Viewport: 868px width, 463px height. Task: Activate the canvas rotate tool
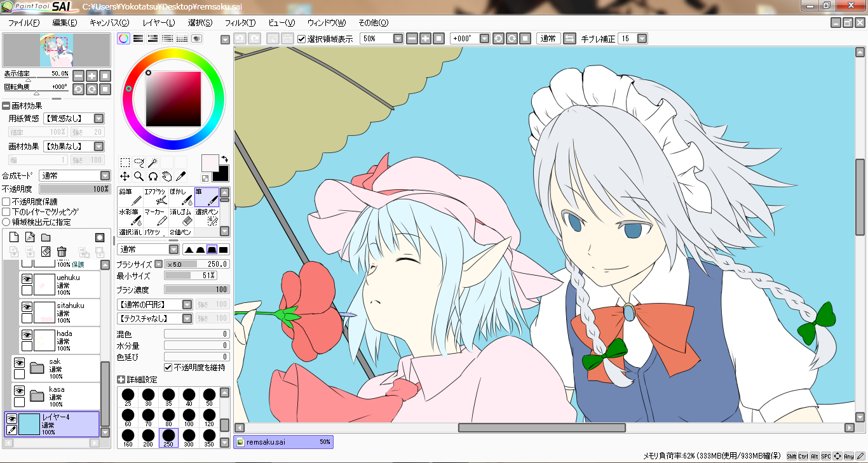coord(153,176)
